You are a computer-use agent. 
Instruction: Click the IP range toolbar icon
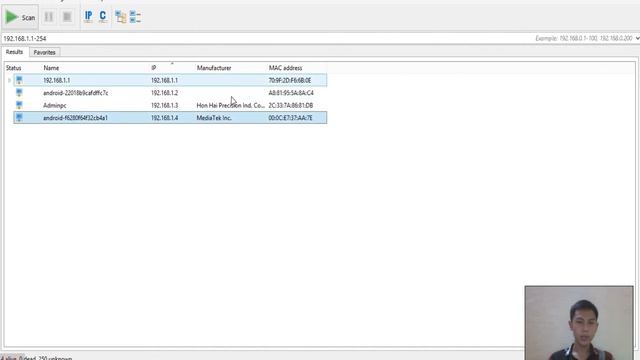tap(88, 17)
